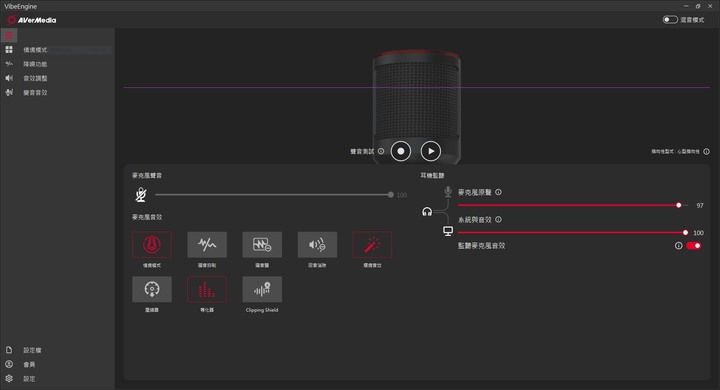720x390 pixels.
Task: Select the echo cancellation speaker effect tile
Action: coord(317,244)
